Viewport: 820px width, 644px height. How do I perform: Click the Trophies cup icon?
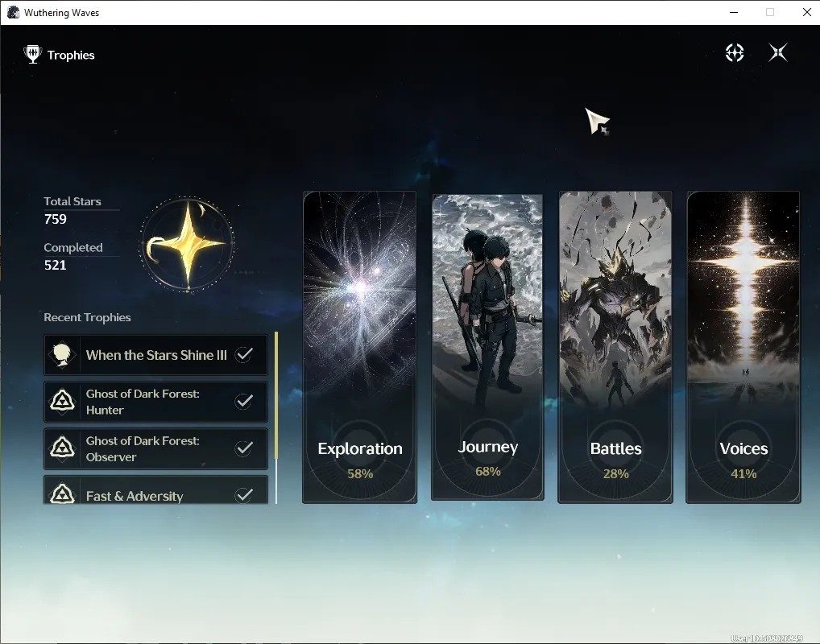pos(32,55)
